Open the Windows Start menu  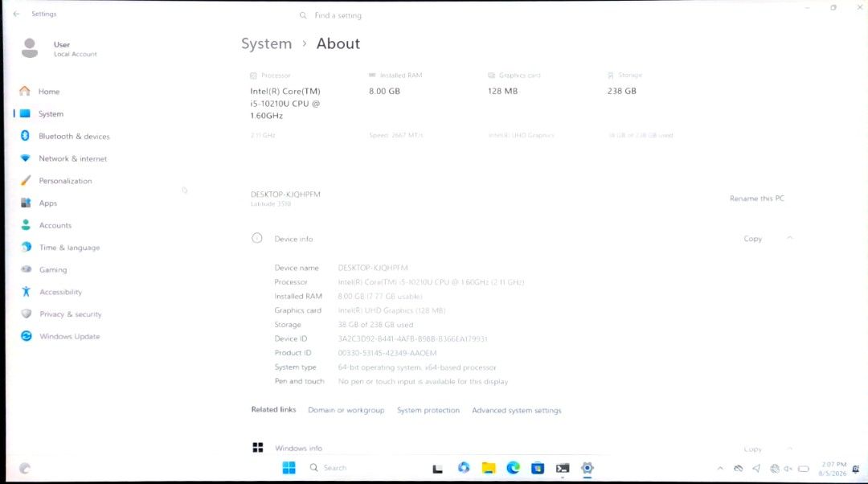(289, 468)
